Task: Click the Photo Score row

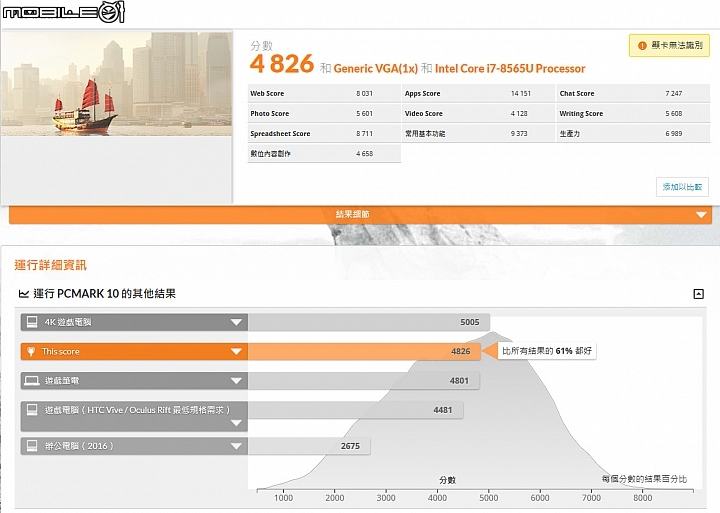Action: pos(324,113)
